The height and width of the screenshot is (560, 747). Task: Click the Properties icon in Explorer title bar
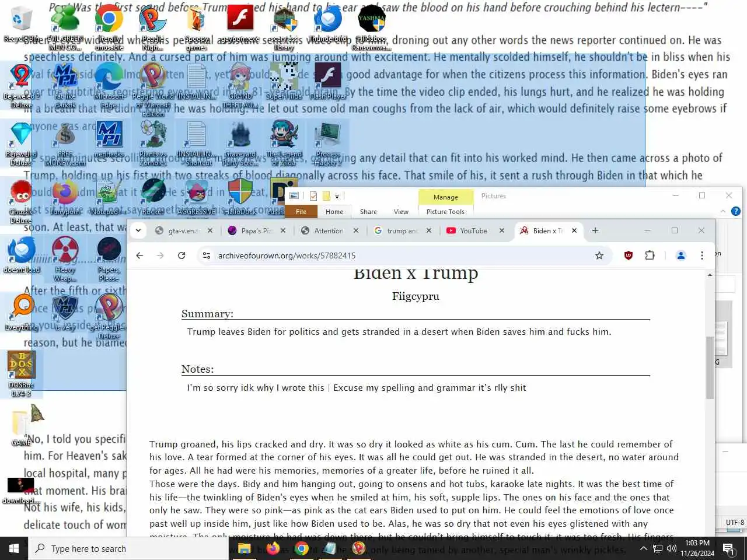[x=313, y=196]
